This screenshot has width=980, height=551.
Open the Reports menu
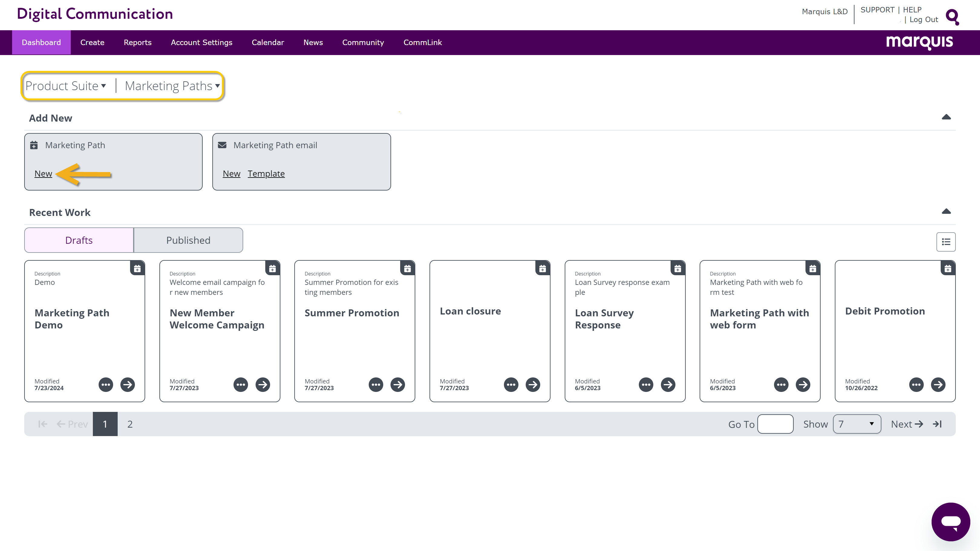click(x=137, y=42)
